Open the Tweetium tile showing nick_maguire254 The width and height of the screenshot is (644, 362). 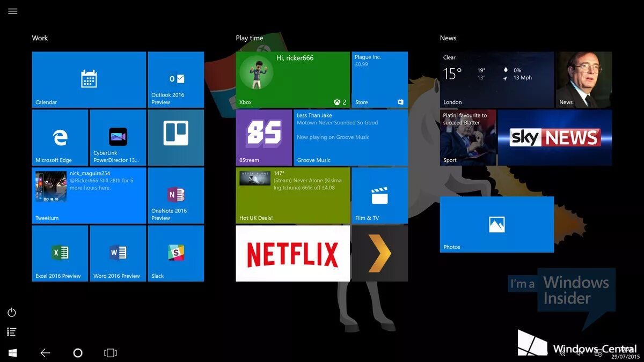[x=89, y=195]
